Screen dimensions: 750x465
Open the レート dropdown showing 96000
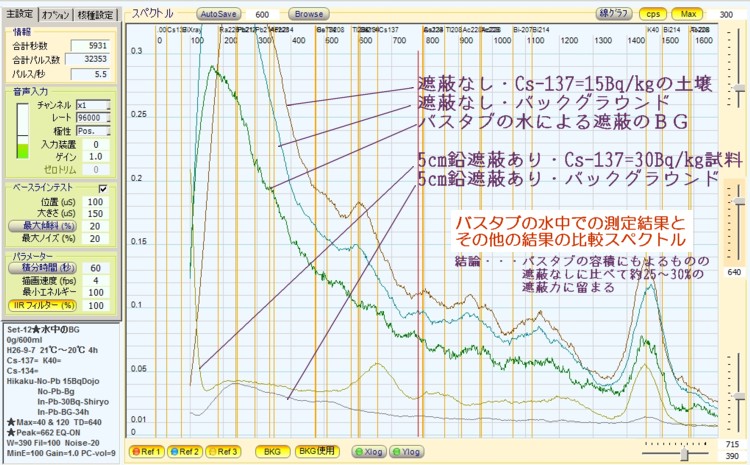coord(93,118)
